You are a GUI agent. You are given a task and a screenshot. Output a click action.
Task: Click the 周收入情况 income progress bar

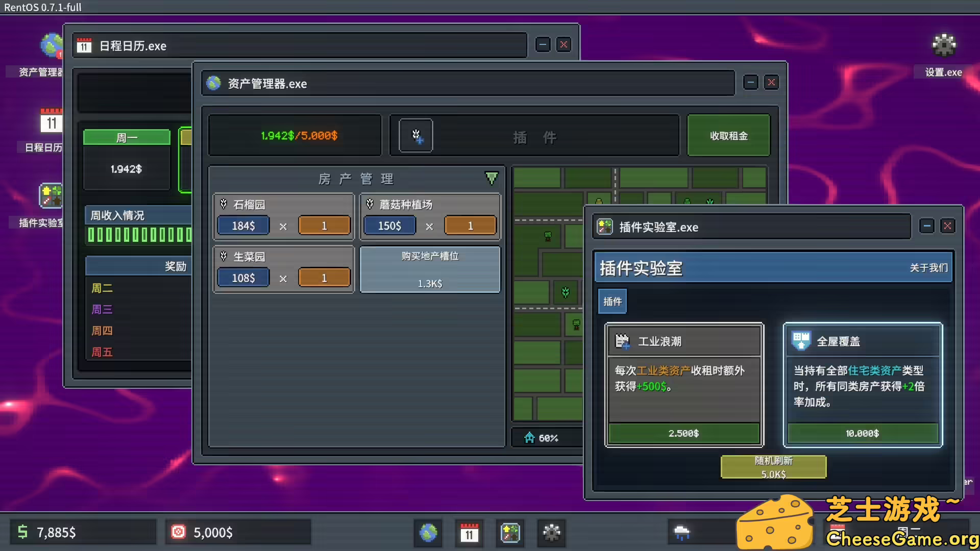click(138, 234)
